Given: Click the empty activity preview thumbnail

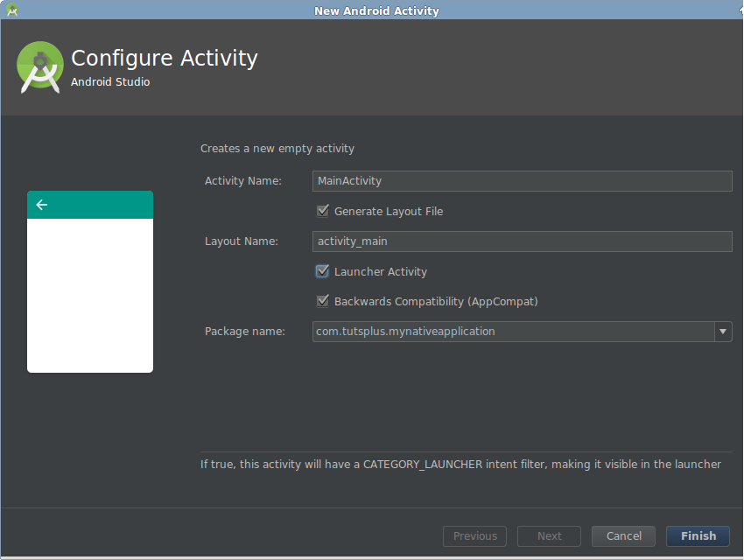Looking at the screenshot, I should 90,282.
